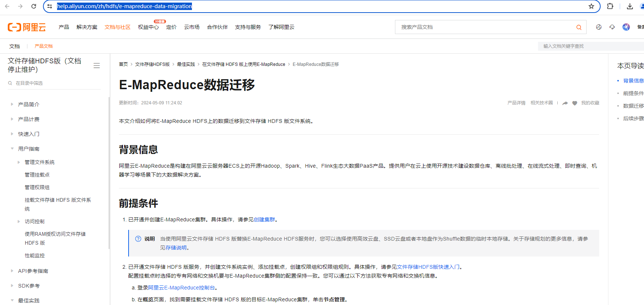Open 了解阿里云 menu item

click(x=281, y=27)
